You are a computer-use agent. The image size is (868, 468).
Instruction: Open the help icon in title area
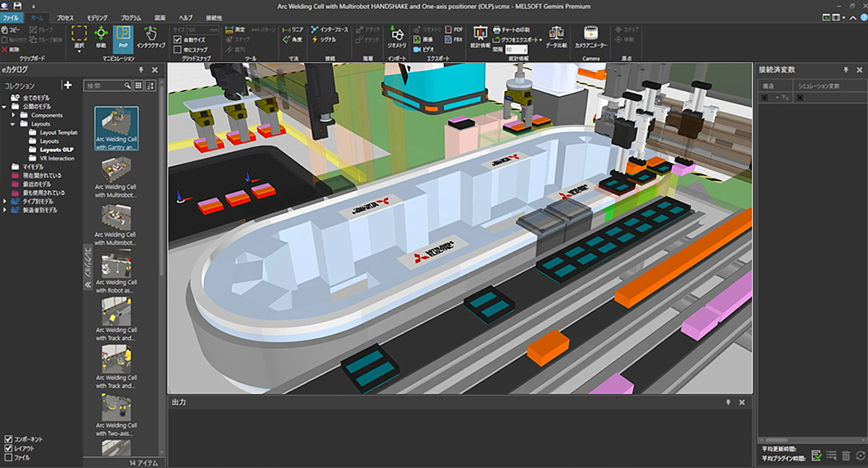click(x=864, y=17)
